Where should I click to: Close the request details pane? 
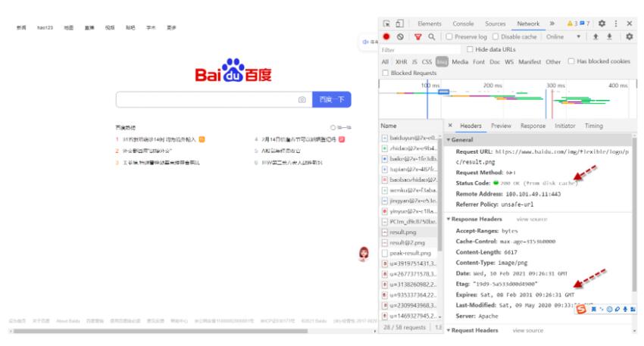coord(450,125)
